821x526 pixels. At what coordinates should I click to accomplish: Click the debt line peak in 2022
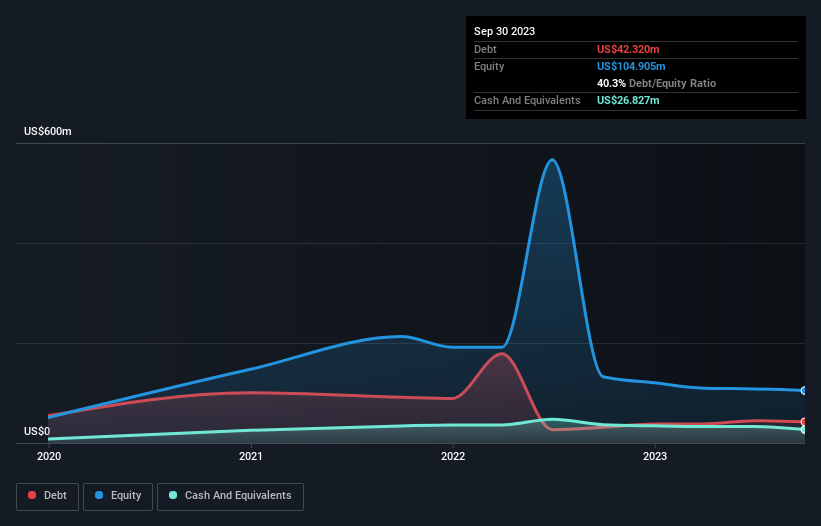click(x=502, y=354)
